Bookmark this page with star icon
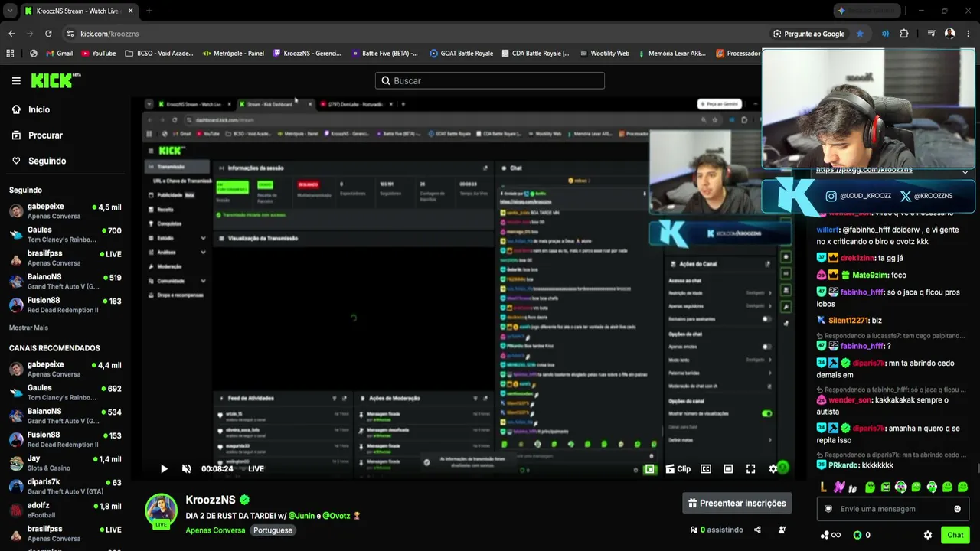Viewport: 980px width, 551px height. click(x=860, y=34)
